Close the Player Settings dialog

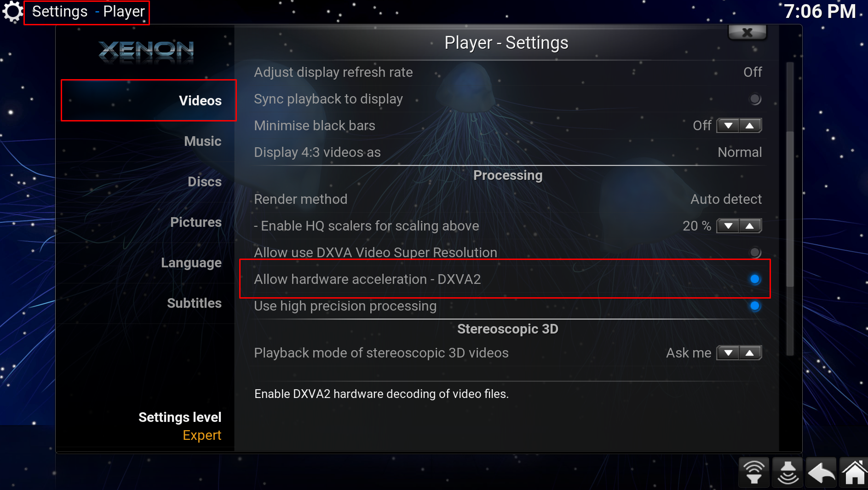tap(747, 33)
